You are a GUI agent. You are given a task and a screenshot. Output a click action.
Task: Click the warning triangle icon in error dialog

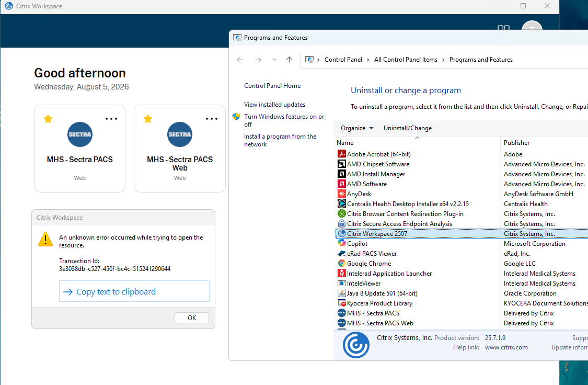[x=45, y=239]
